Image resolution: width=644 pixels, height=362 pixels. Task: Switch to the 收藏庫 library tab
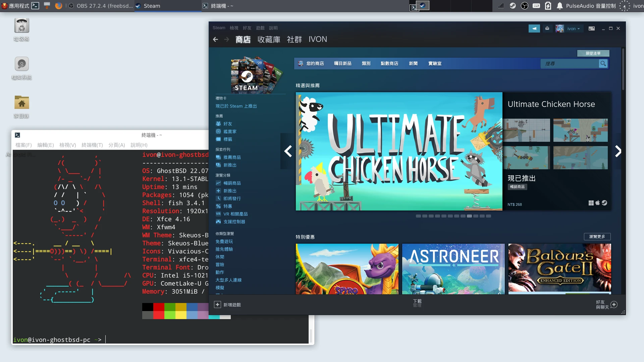coord(269,40)
